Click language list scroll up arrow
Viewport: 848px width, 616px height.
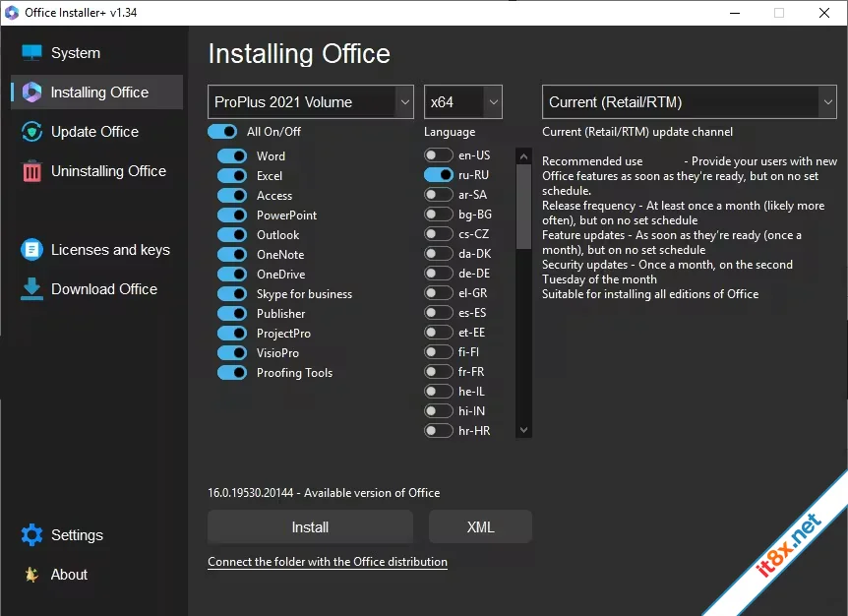[x=523, y=156]
